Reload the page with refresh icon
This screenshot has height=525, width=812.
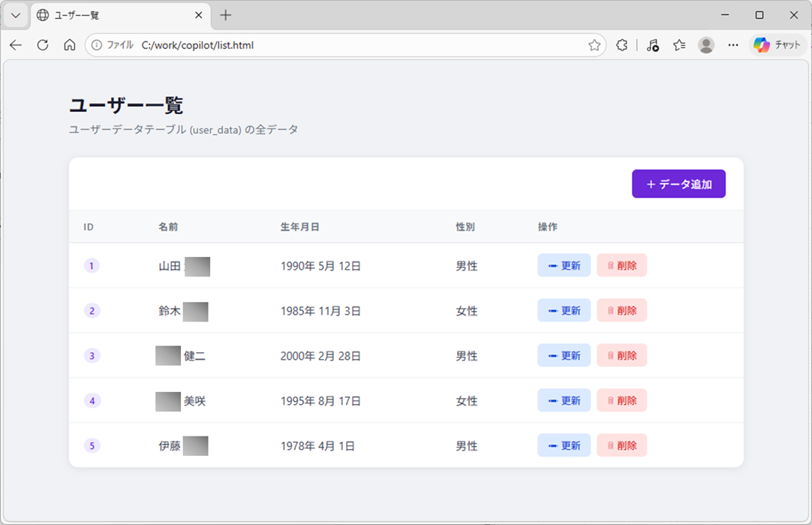43,45
